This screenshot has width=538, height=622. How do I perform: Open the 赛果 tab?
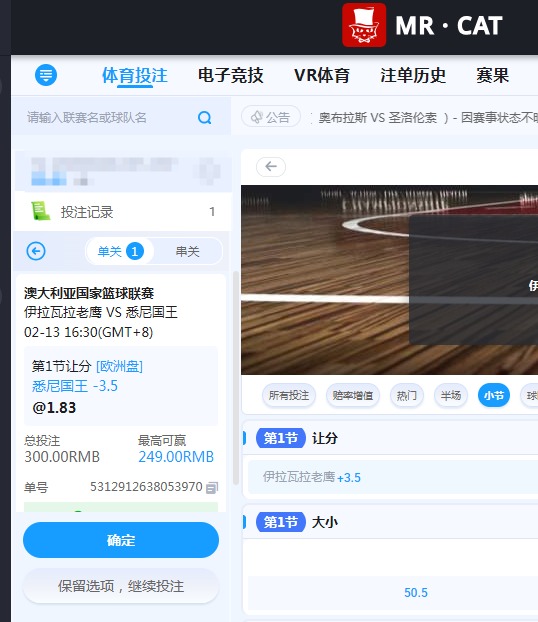point(492,75)
